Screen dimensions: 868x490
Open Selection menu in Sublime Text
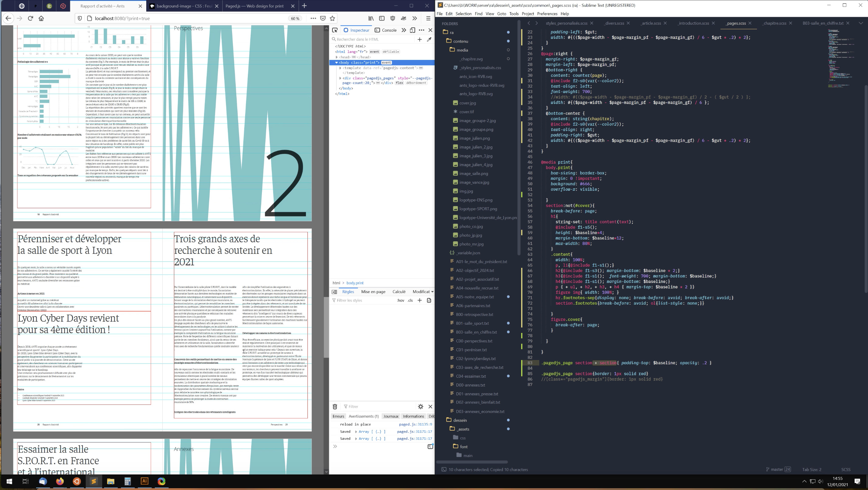pos(463,14)
